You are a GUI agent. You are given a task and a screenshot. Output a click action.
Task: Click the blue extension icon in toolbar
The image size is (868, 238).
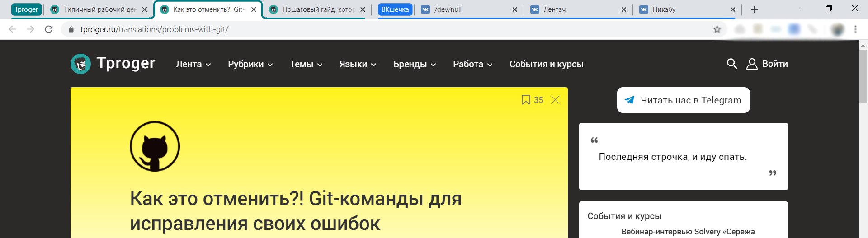[794, 29]
